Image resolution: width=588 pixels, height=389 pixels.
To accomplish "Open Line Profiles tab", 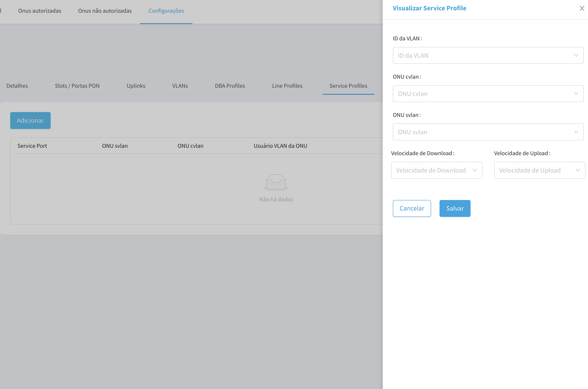I will click(x=287, y=86).
